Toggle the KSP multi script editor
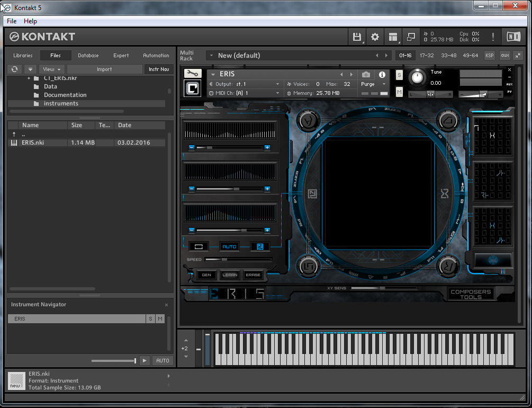Viewport: 532px width, 408px height. coord(489,56)
